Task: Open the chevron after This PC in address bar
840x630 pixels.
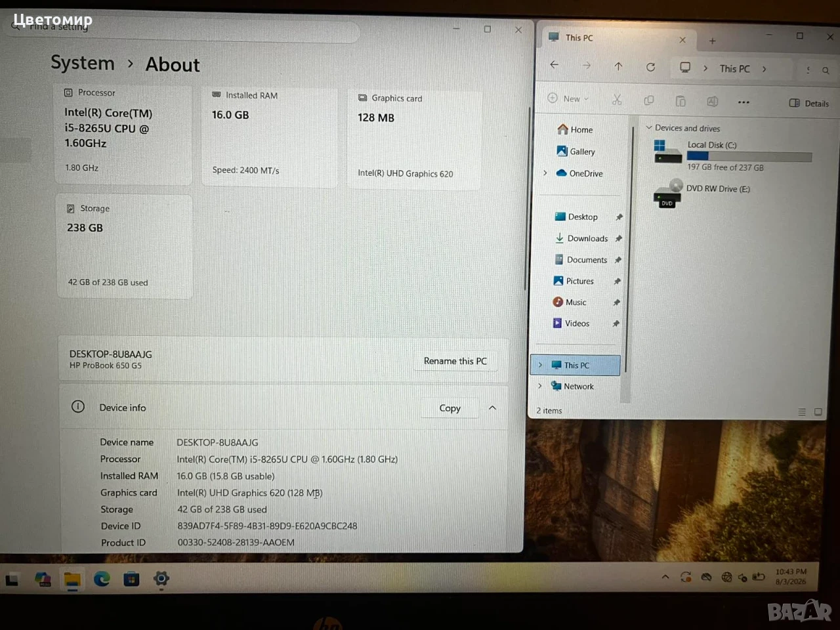Action: (764, 69)
